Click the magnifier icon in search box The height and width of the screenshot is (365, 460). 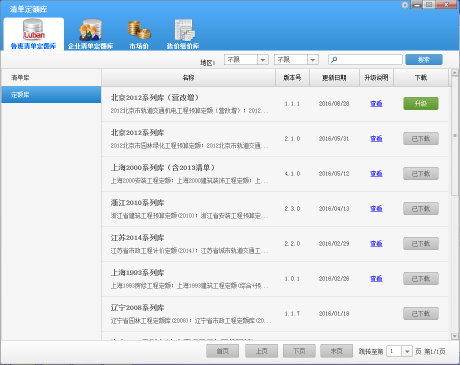(x=334, y=59)
